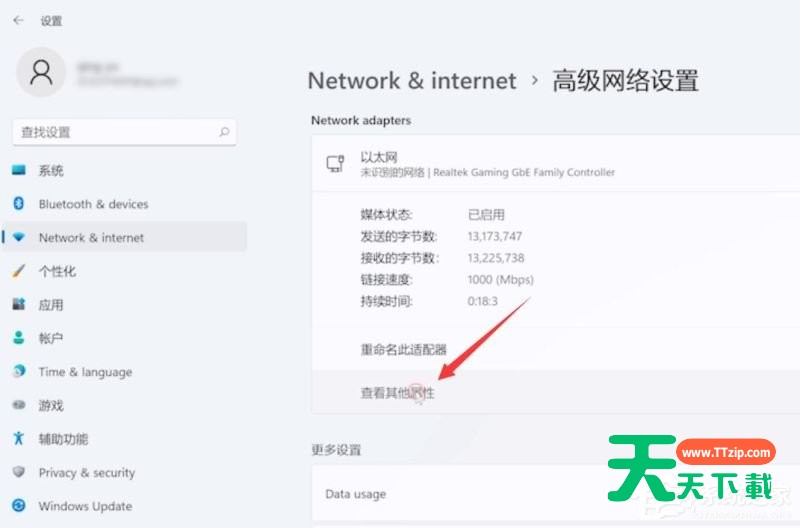
Task: Click the 13,173,747 bytes sent value
Action: click(x=494, y=236)
